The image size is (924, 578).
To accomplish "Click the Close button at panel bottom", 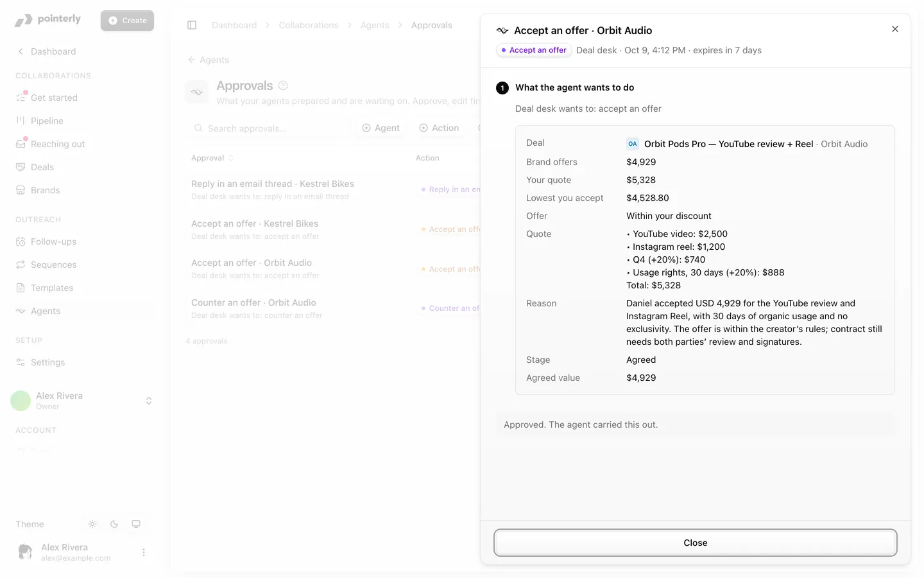I will 696,543.
